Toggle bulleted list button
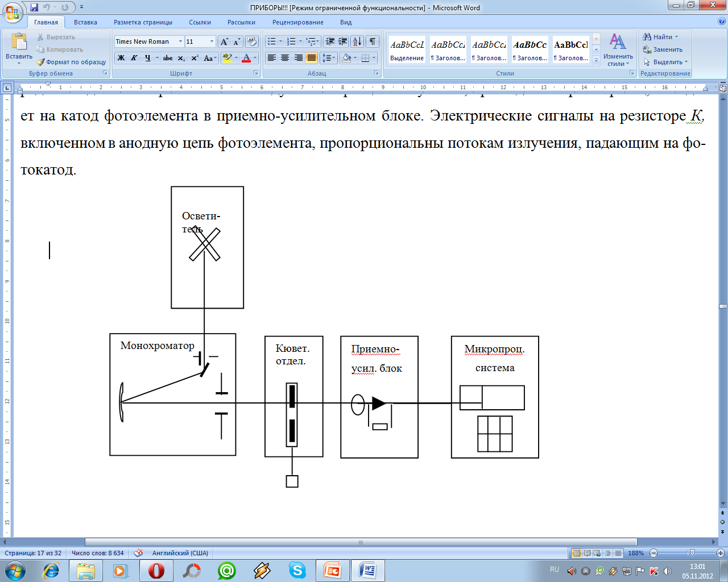The image size is (728, 582). coord(272,41)
